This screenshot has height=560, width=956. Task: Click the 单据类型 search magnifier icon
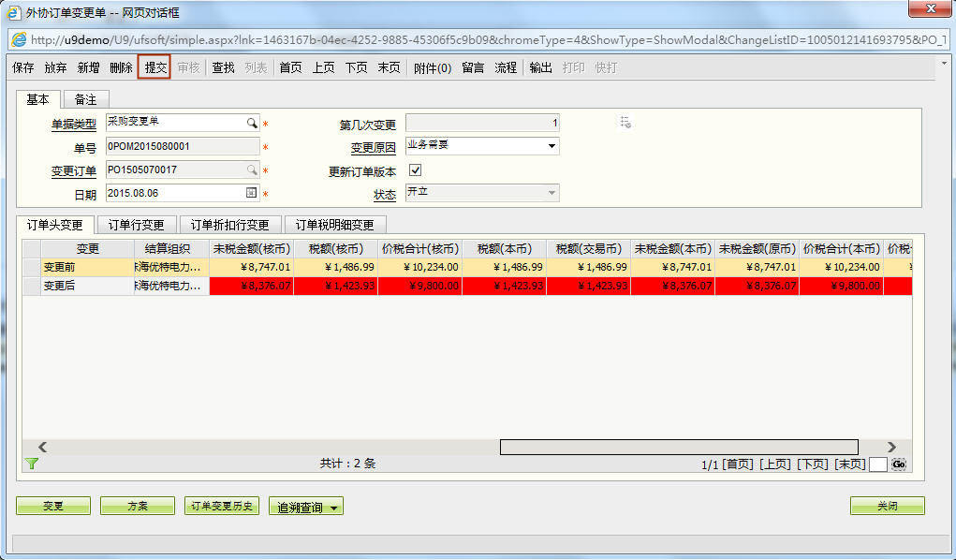[x=251, y=123]
